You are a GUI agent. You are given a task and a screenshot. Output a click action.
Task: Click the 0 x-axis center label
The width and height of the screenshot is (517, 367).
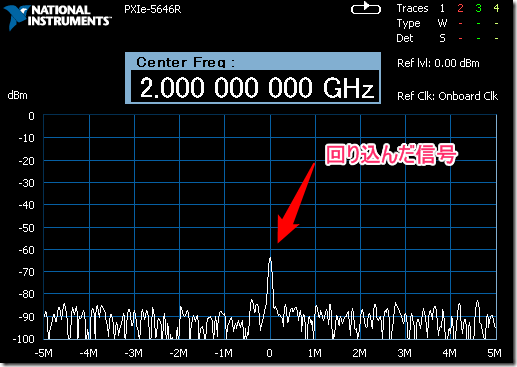(x=270, y=353)
